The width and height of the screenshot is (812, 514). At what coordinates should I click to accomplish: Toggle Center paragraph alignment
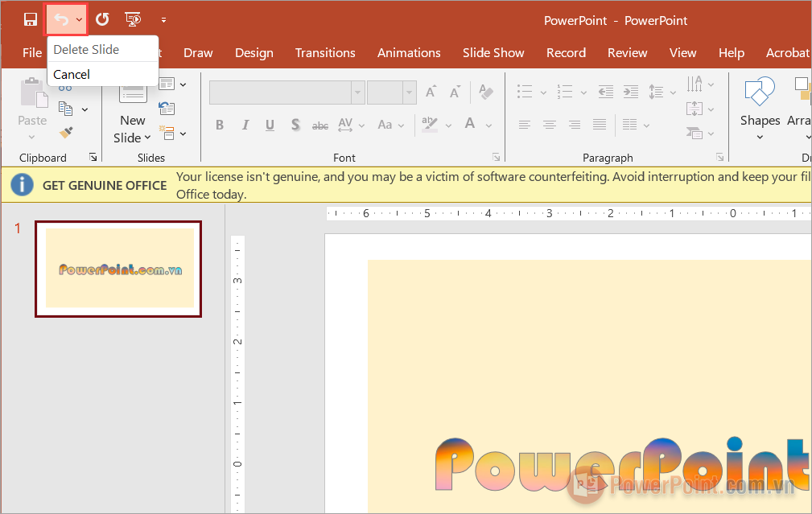point(550,125)
